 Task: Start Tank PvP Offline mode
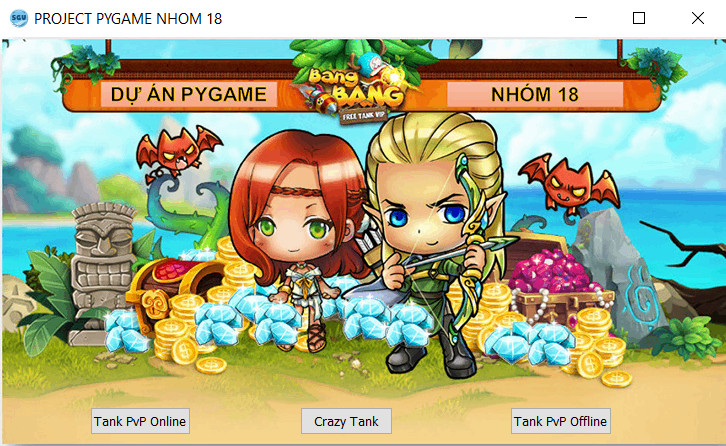(561, 421)
